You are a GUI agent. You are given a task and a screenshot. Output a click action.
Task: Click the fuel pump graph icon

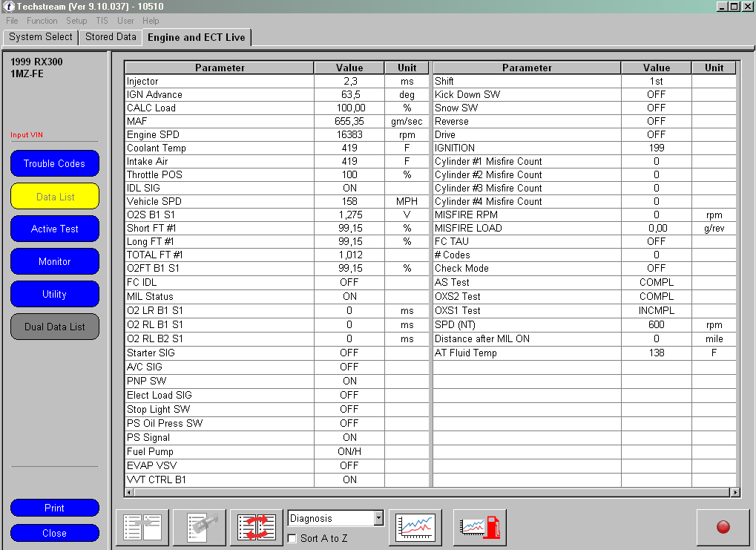click(x=479, y=527)
